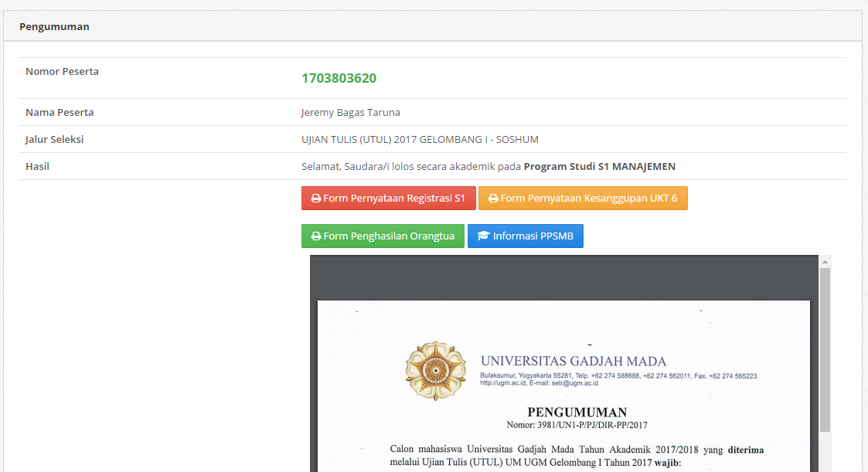The image size is (868, 472).
Task: Click the printer icon on Form Pernyataan Kesanggupan UKT 6
Action: [x=492, y=198]
